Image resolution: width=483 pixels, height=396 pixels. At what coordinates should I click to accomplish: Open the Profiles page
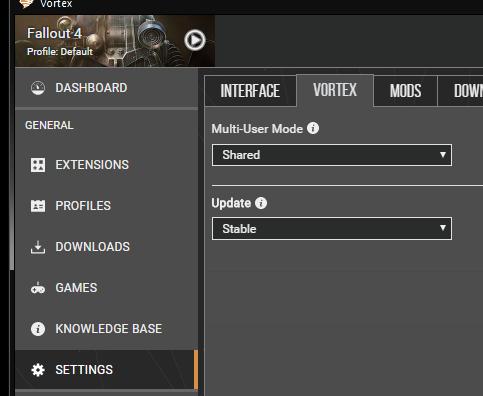coord(107,206)
